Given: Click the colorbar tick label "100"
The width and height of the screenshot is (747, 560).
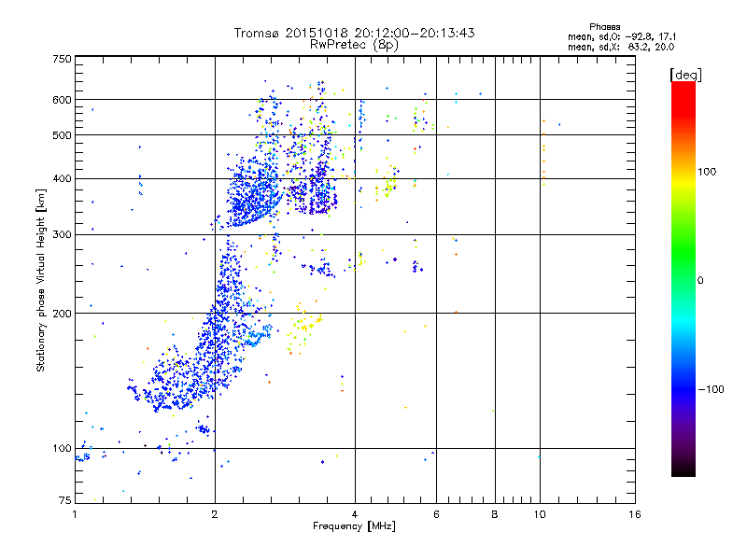Looking at the screenshot, I should [707, 172].
